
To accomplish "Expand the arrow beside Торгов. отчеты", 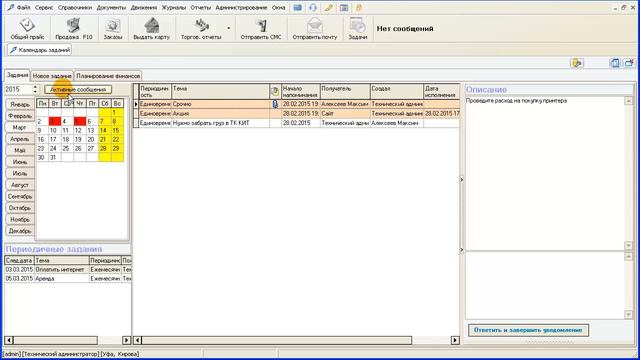I will pyautogui.click(x=229, y=28).
